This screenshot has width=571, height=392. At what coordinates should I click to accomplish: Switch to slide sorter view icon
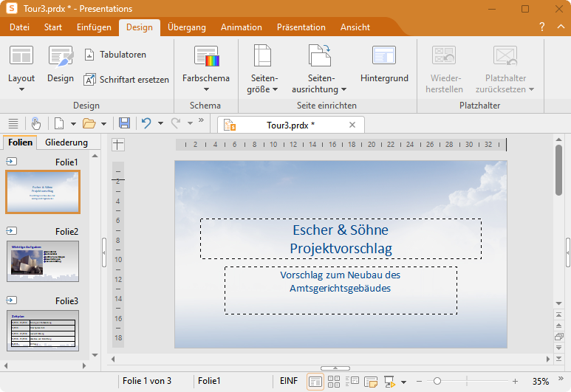pos(334,381)
